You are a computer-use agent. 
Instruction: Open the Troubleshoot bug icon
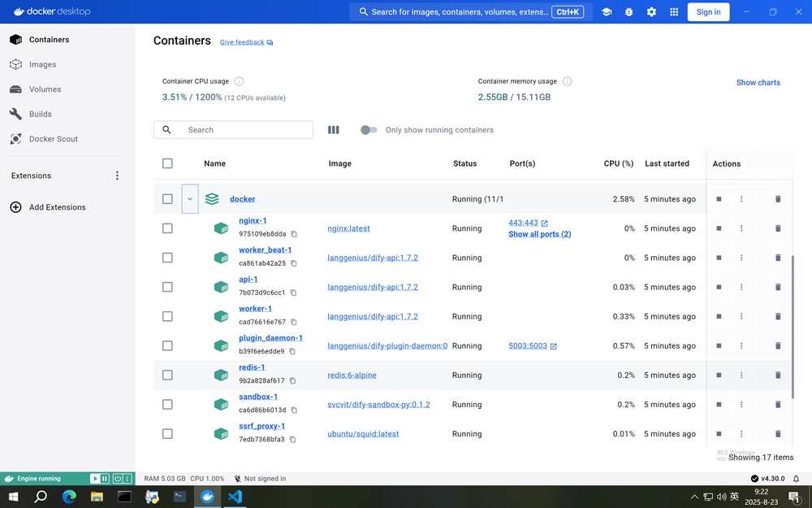(628, 12)
